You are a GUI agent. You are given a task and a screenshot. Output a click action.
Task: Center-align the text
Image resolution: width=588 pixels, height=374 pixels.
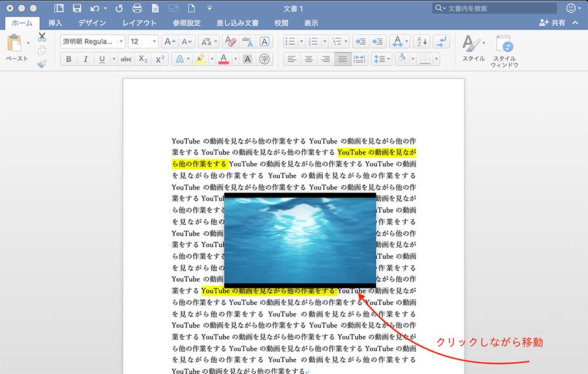(x=309, y=59)
